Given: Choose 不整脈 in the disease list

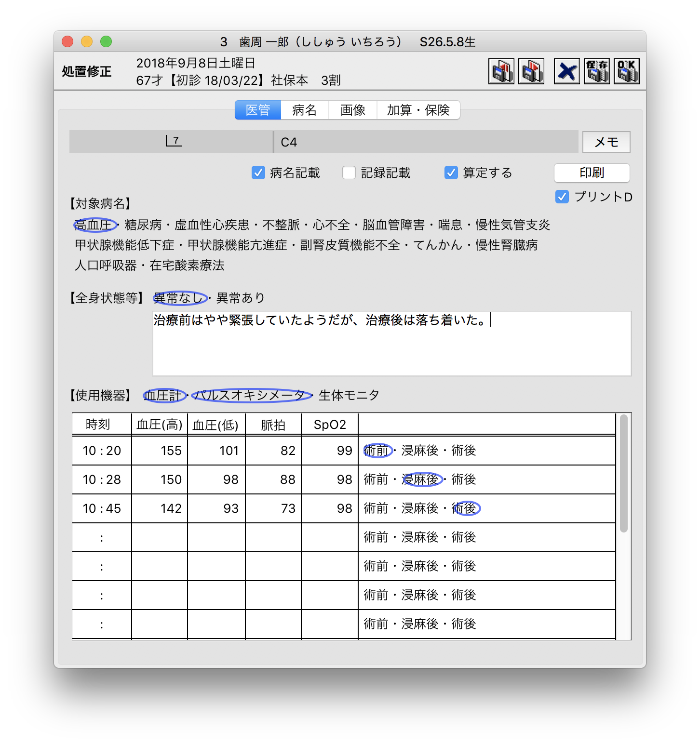Looking at the screenshot, I should pyautogui.click(x=281, y=225).
